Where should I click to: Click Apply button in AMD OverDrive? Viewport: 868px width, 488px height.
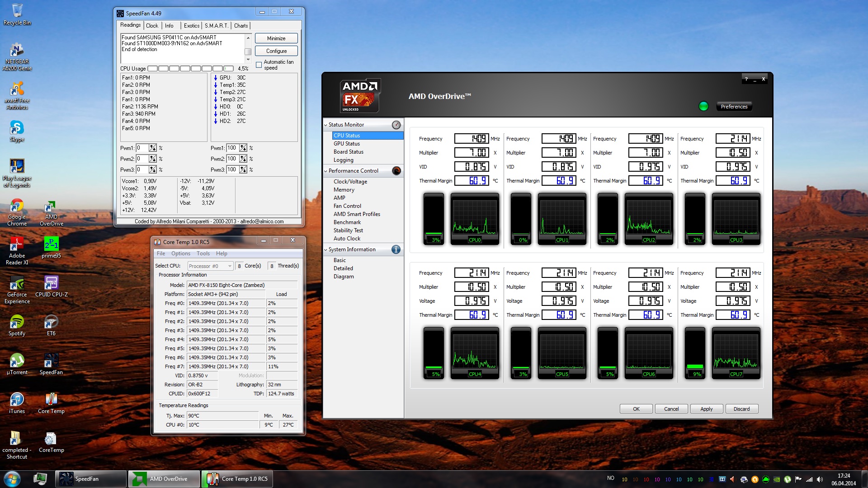[707, 409]
